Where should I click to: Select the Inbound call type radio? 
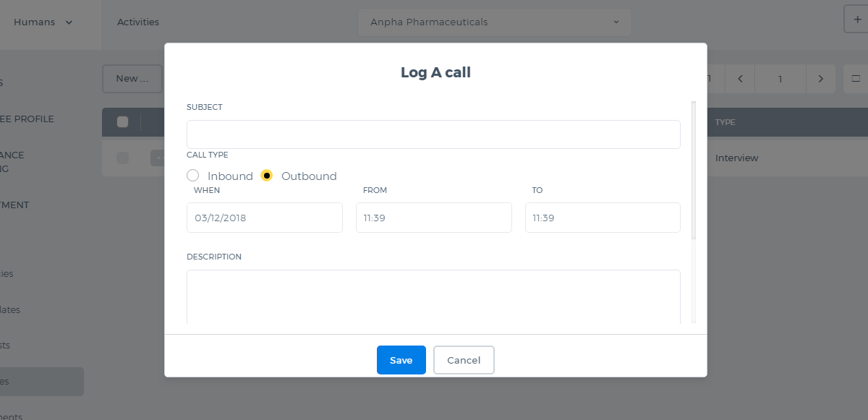coord(192,176)
